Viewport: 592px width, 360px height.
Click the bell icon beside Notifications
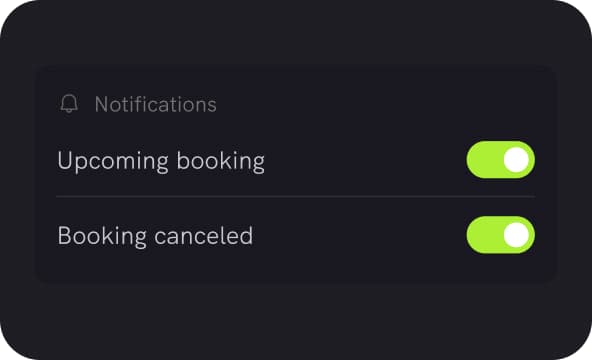tap(69, 104)
